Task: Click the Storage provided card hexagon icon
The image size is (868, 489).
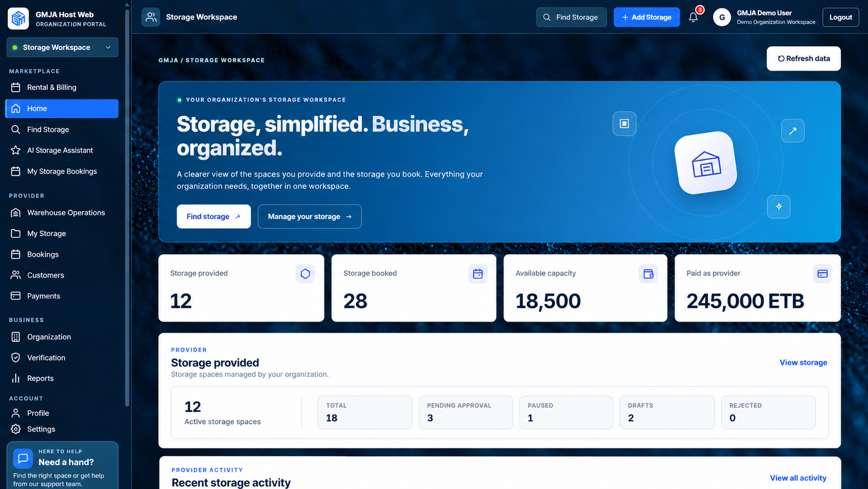Action: [x=305, y=274]
